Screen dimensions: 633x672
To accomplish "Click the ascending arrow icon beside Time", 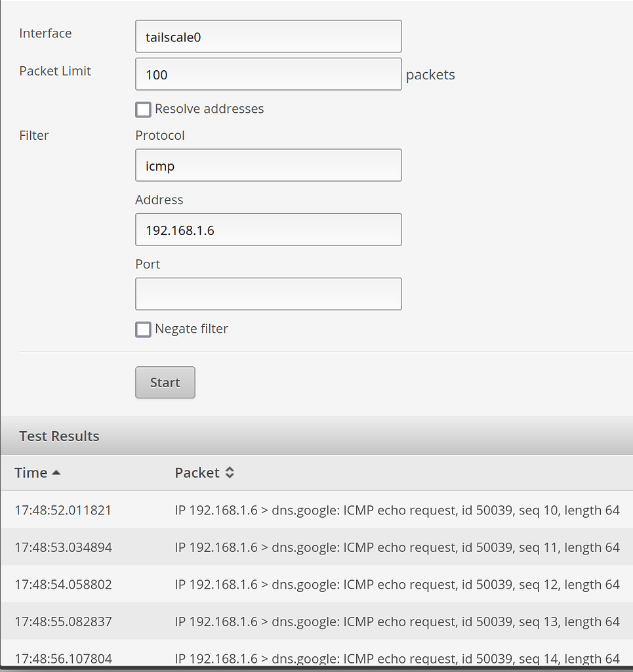I will tap(56, 472).
